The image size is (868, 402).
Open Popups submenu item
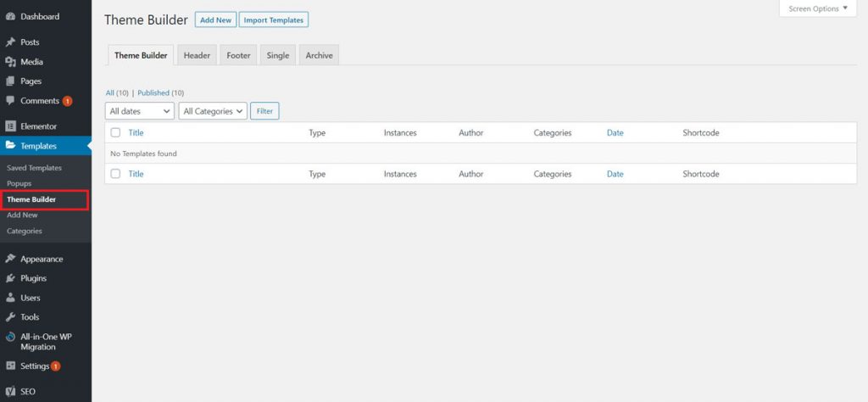pos(19,183)
